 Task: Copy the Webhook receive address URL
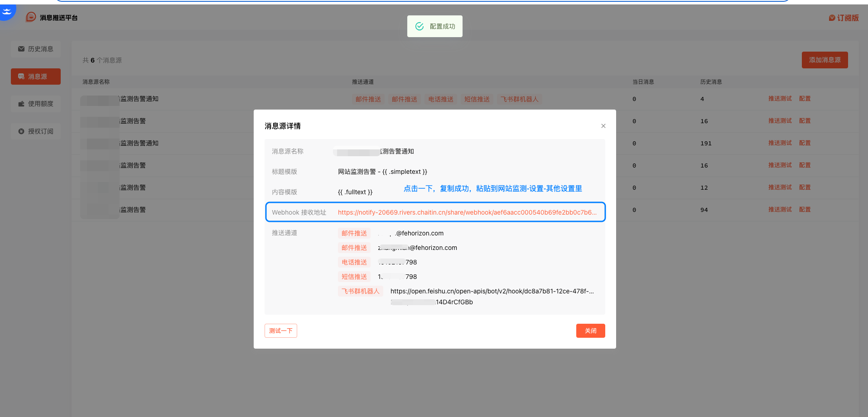467,212
